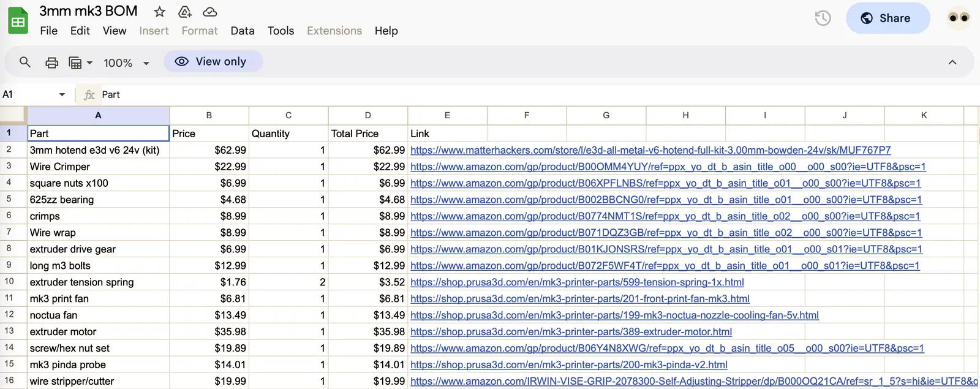This screenshot has height=389, width=980.
Task: Click the add to Drive icon
Action: tap(184, 12)
